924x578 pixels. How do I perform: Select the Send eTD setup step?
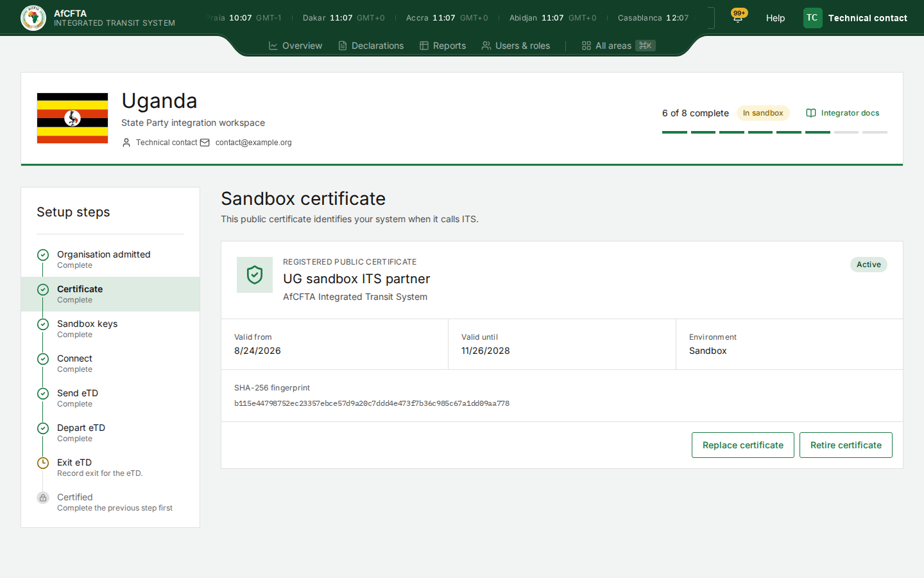[110, 398]
